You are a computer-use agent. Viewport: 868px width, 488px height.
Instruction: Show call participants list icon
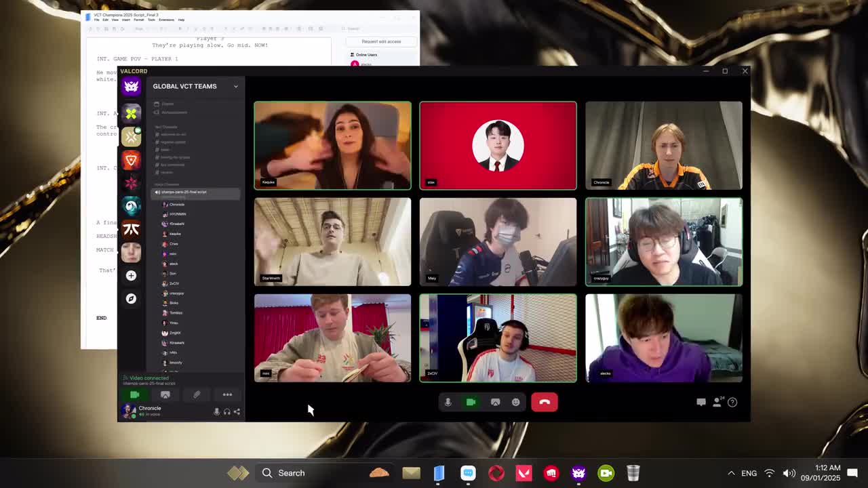717,402
